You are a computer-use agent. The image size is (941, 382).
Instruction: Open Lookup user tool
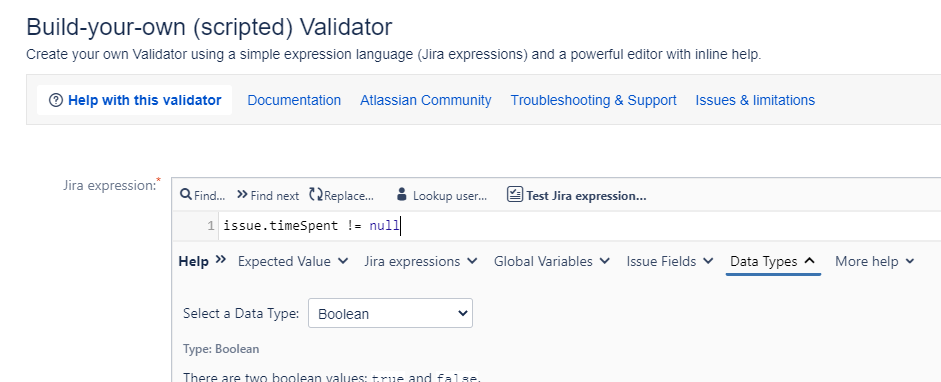tap(442, 195)
